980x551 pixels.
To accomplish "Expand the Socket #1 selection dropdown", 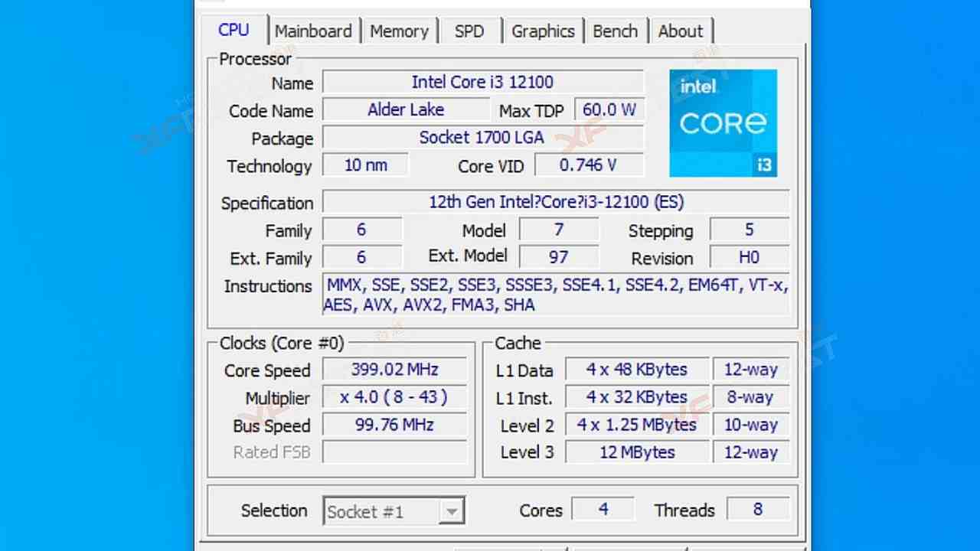I will coord(452,511).
